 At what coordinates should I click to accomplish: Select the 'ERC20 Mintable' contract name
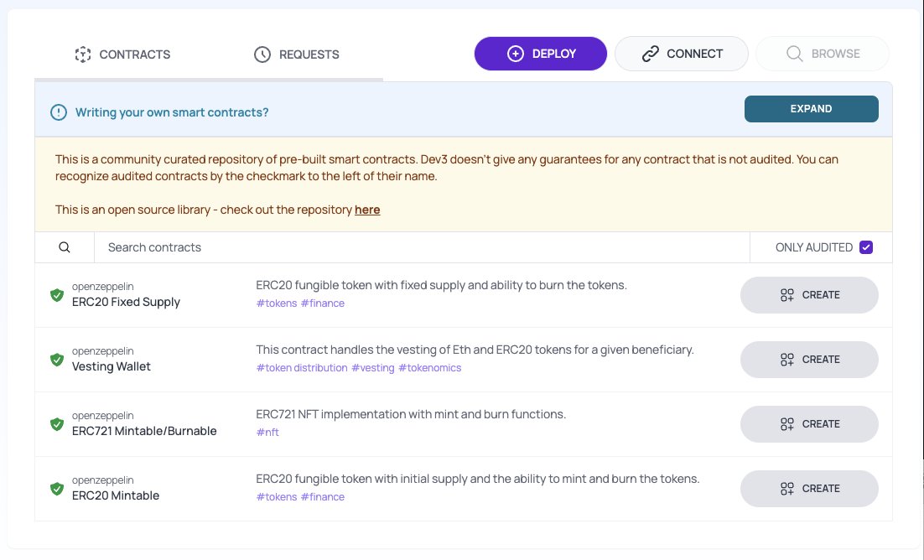point(116,495)
